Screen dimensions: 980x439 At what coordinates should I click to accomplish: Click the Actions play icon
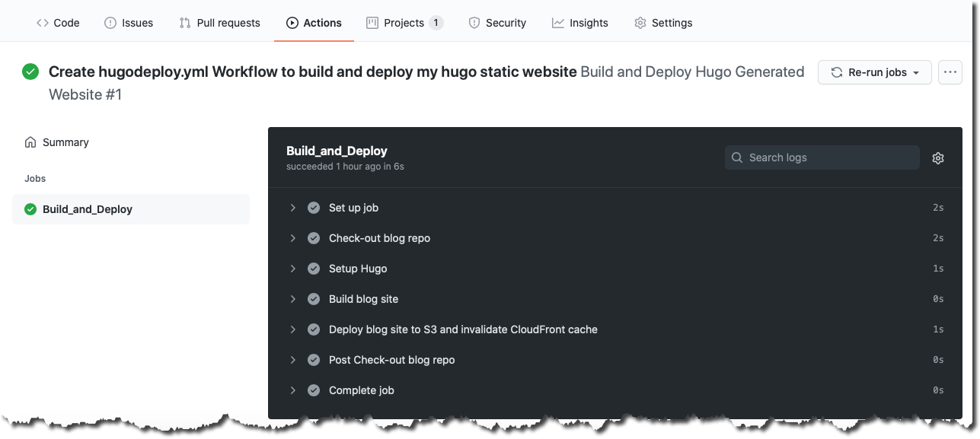[292, 23]
